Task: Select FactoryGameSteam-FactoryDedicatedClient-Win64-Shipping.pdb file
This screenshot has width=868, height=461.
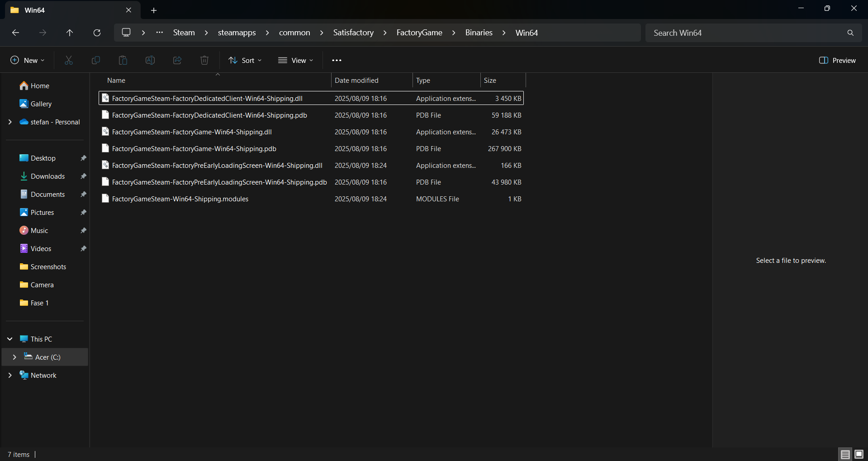Action: pos(311,115)
